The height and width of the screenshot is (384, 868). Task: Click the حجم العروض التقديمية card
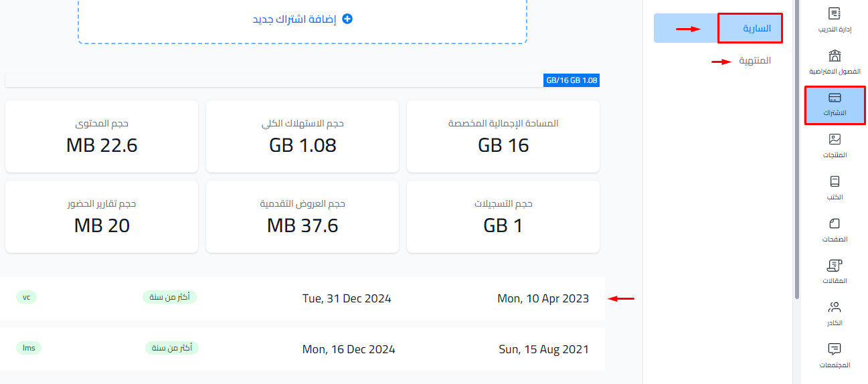point(302,217)
